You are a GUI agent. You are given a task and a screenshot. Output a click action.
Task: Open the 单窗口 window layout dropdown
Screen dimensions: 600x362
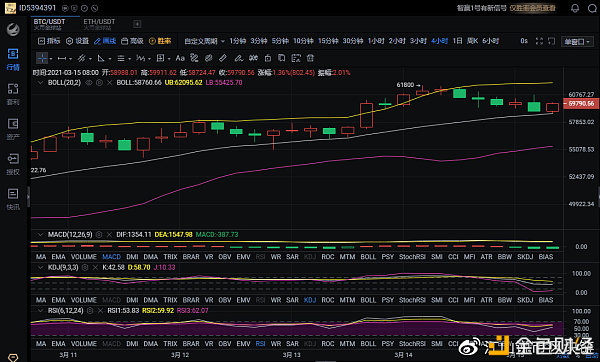(x=577, y=41)
